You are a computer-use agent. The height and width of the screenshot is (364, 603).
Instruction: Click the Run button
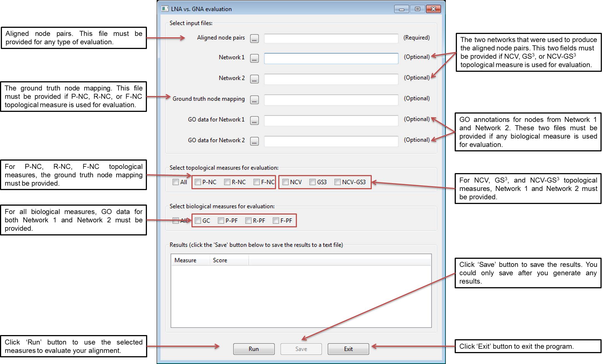(x=253, y=349)
